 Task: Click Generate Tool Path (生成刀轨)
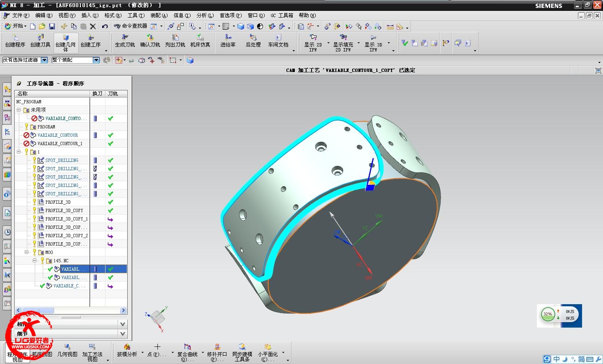125,41
